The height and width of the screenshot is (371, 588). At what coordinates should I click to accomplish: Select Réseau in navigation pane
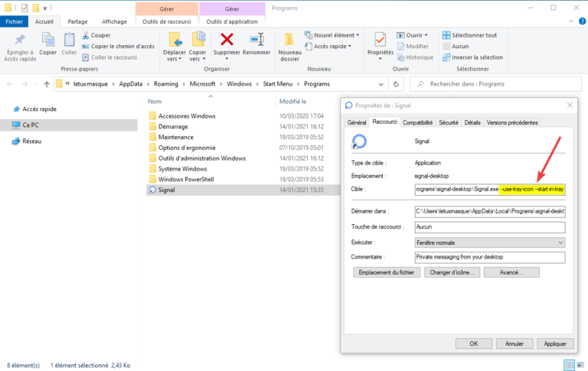point(27,142)
